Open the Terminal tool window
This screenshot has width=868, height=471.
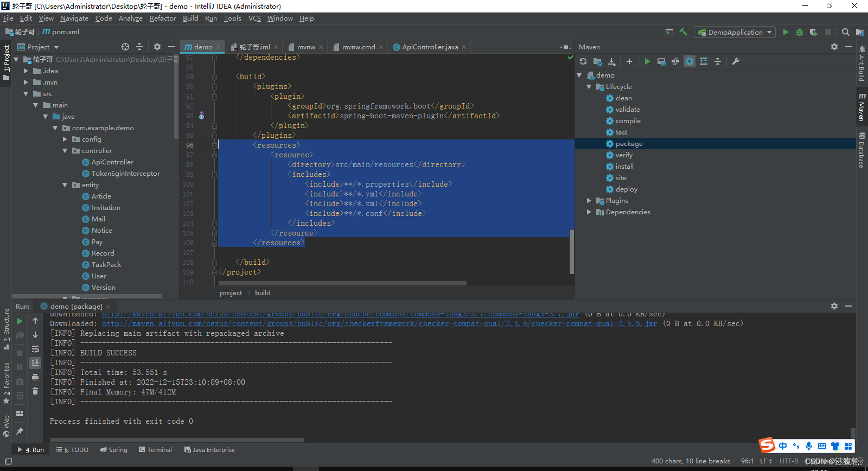pos(155,449)
